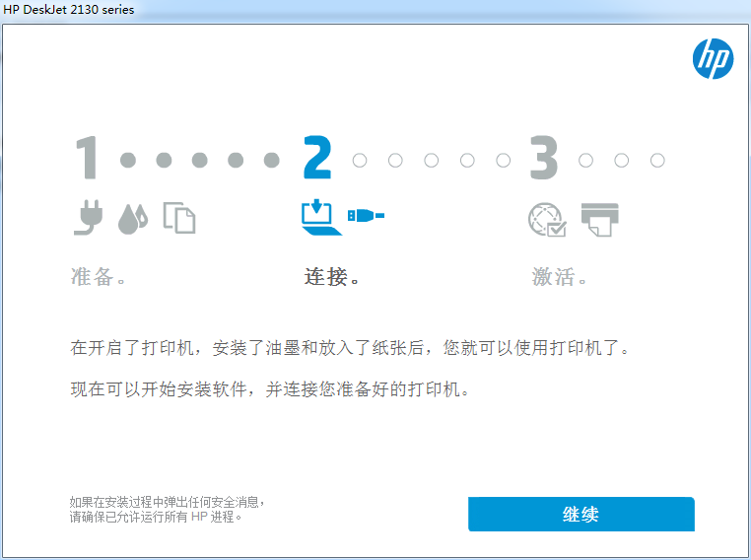
Task: Click the laptop software download icon
Action: click(x=321, y=217)
